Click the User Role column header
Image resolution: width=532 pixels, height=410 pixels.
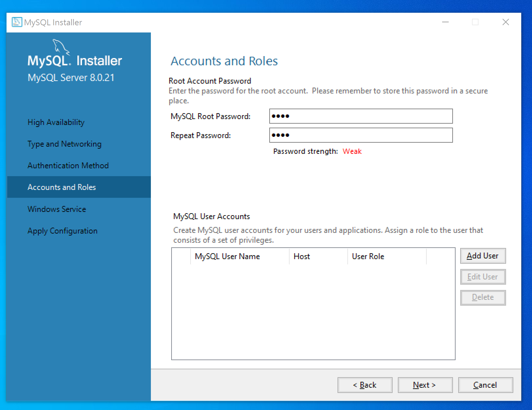pos(387,256)
